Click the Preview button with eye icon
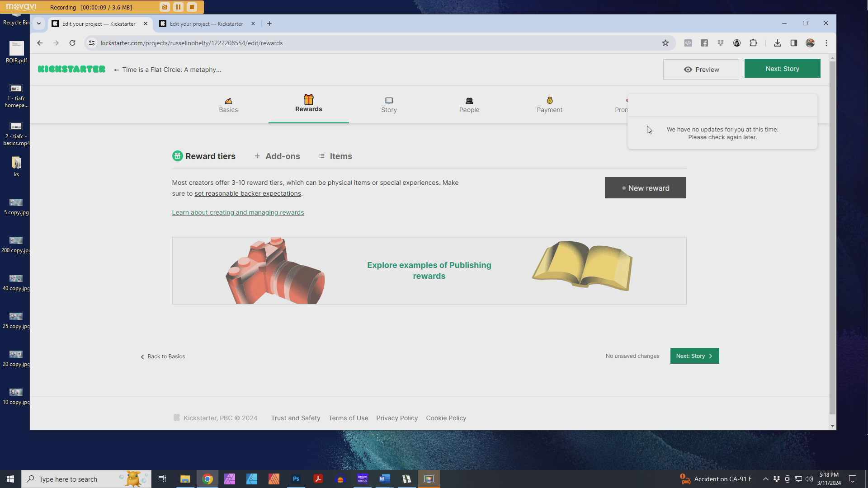This screenshot has width=868, height=488. [x=701, y=70]
